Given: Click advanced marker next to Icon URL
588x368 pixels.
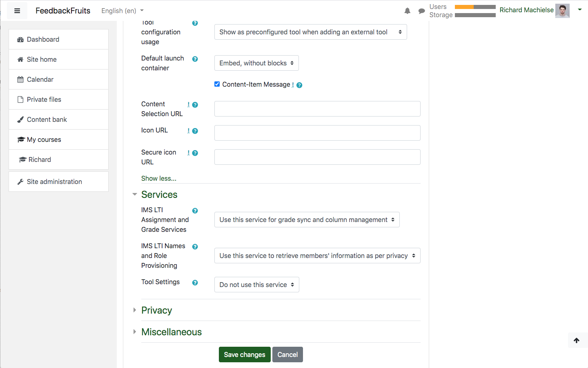Looking at the screenshot, I should click(188, 131).
